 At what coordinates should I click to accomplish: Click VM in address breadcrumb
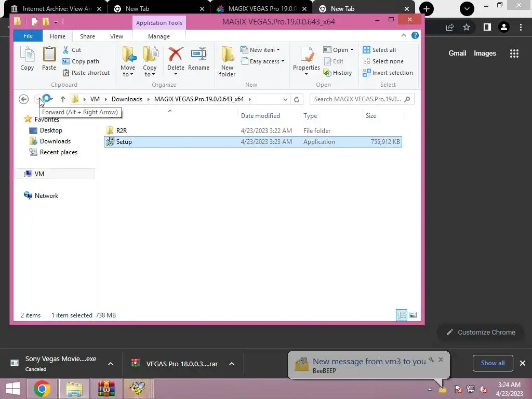click(x=95, y=99)
